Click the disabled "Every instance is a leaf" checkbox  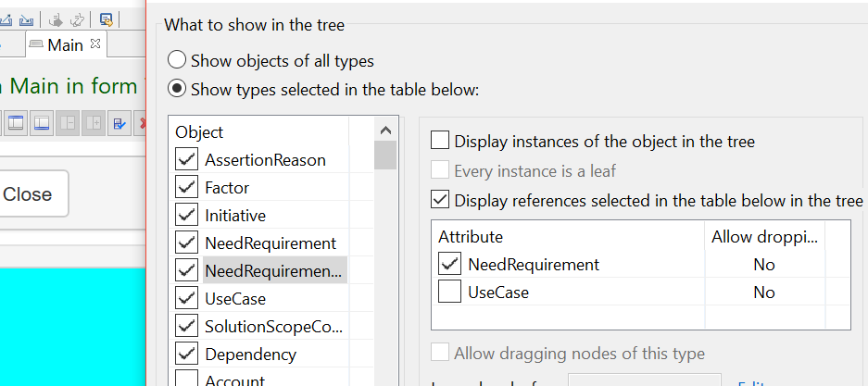point(440,170)
